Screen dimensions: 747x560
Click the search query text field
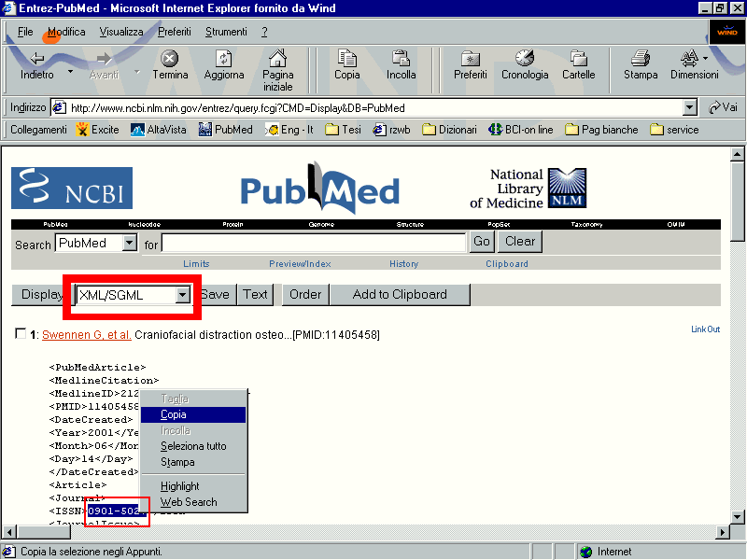click(x=314, y=244)
